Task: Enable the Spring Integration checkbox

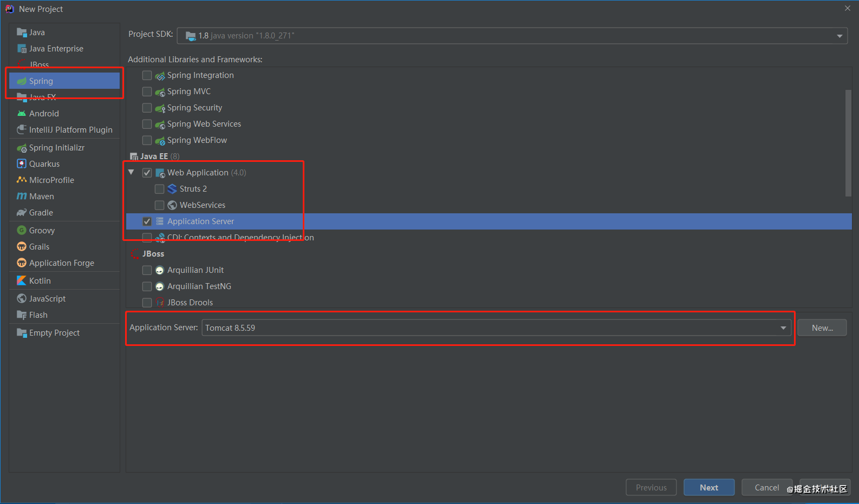Action: (147, 75)
